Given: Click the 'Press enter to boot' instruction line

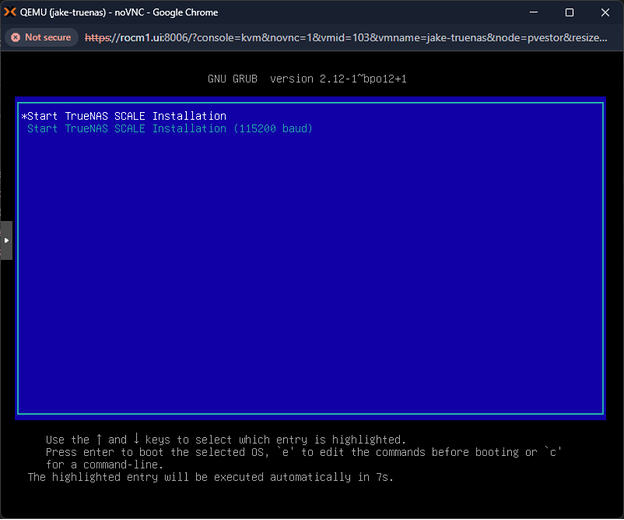Looking at the screenshot, I should (x=303, y=452).
